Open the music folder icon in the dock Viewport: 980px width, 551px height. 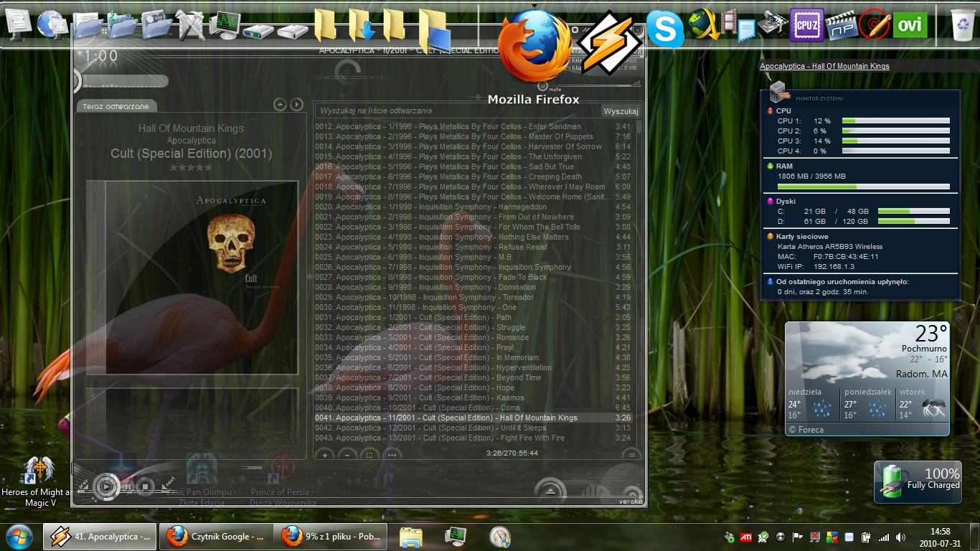pos(123,26)
